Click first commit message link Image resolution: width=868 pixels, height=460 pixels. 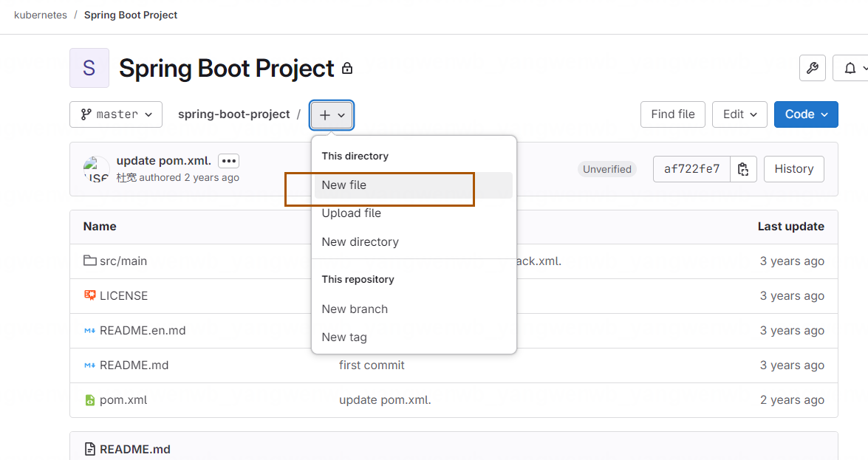[372, 365]
